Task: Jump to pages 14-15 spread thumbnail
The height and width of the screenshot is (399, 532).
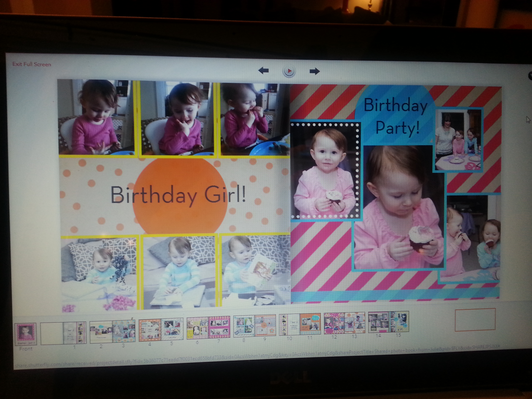Action: (x=388, y=322)
